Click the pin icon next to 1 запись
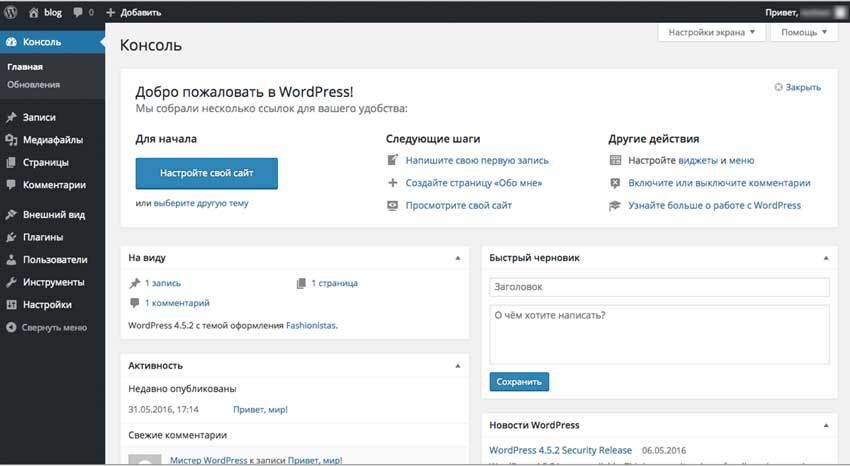The height and width of the screenshot is (466, 850). [x=135, y=283]
